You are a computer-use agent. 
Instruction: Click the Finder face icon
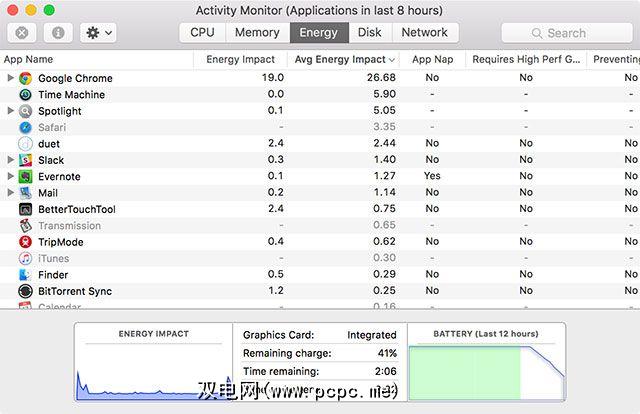(x=25, y=274)
